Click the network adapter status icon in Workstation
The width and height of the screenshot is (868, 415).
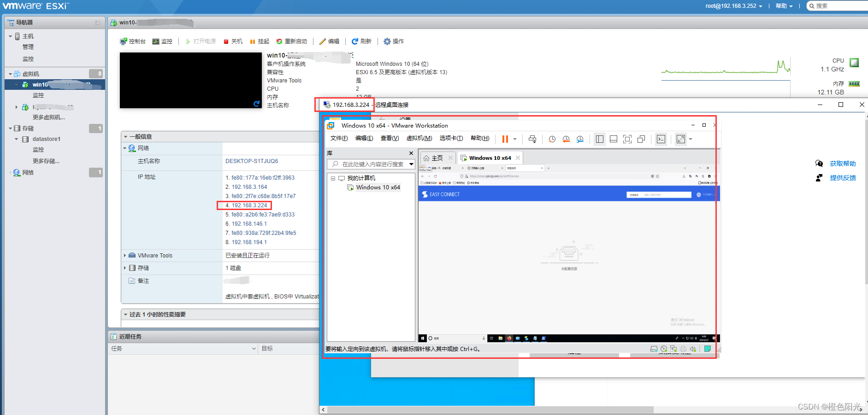(673, 349)
